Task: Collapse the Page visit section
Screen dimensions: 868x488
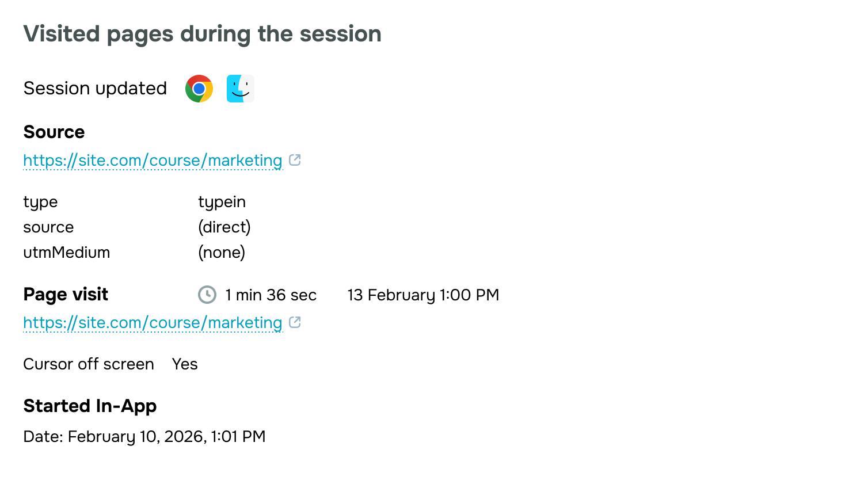Action: pos(65,294)
